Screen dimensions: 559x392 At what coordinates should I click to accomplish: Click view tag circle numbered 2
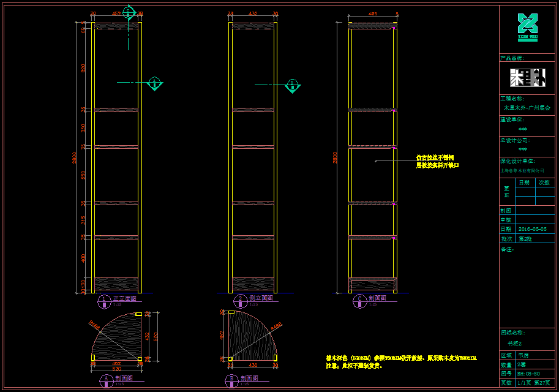point(240,301)
